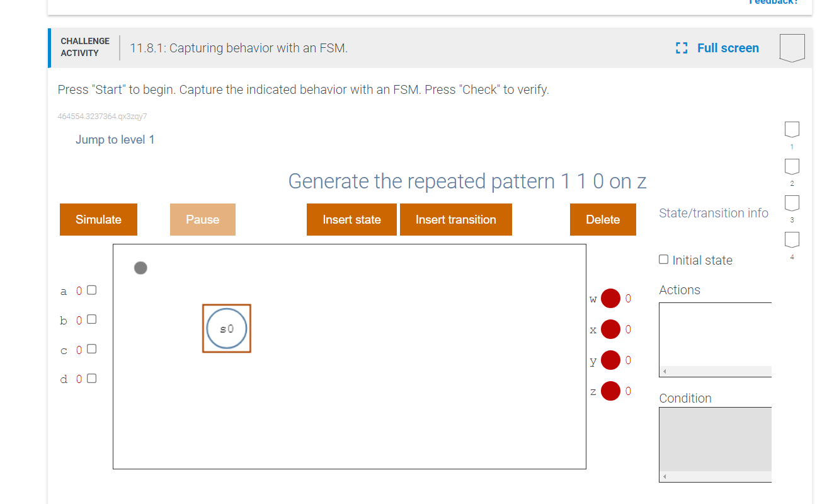Select the level 4 progress marker
822x504 pixels.
tap(791, 241)
